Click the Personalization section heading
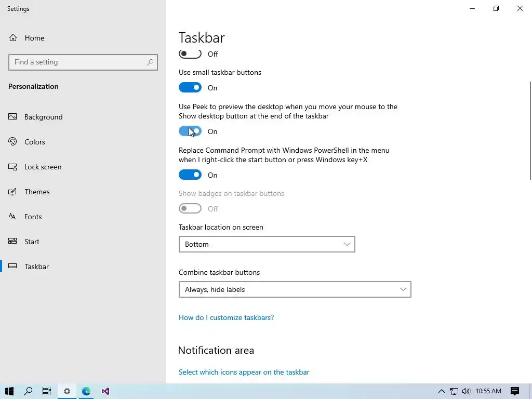Screen dimensions: 532x399 pyautogui.click(x=33, y=87)
